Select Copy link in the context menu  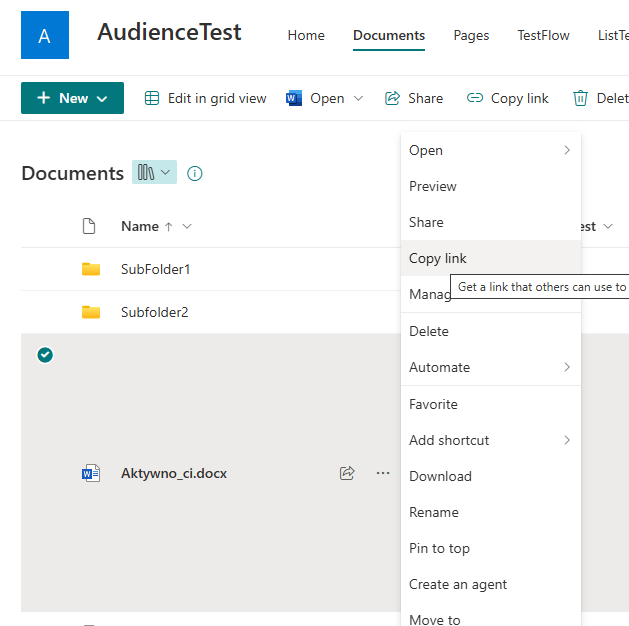click(x=438, y=258)
